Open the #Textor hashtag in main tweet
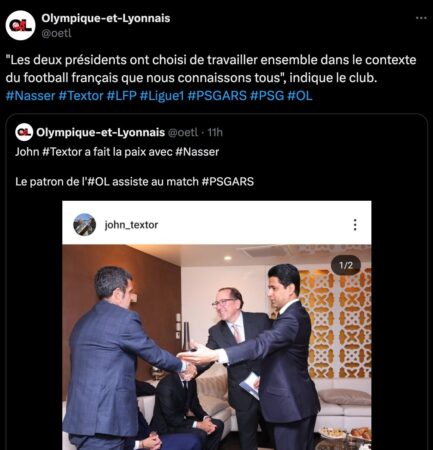The height and width of the screenshot is (450, 433). tap(81, 96)
